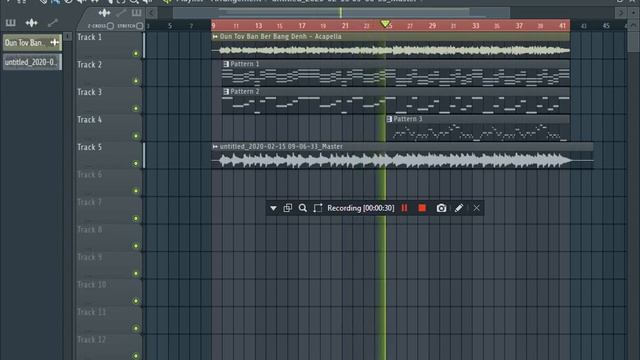Click the waveform icon on Oun Tov Ban item
The height and width of the screenshot is (360, 640).
click(55, 42)
